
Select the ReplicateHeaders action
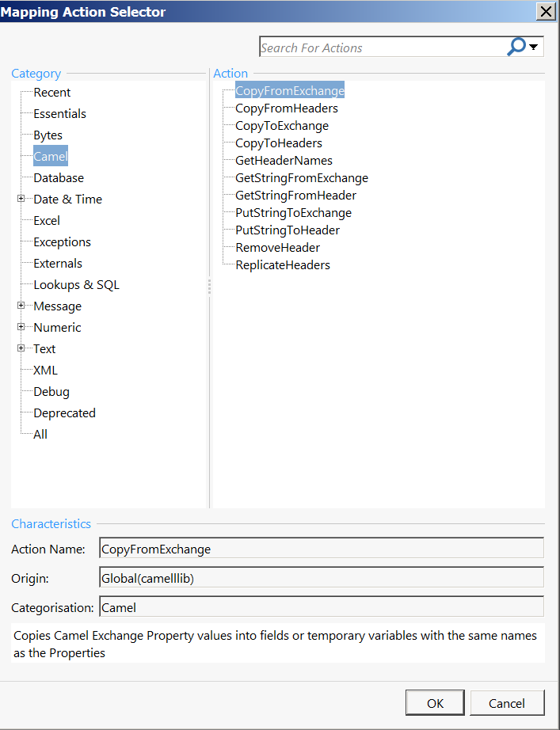(x=282, y=265)
